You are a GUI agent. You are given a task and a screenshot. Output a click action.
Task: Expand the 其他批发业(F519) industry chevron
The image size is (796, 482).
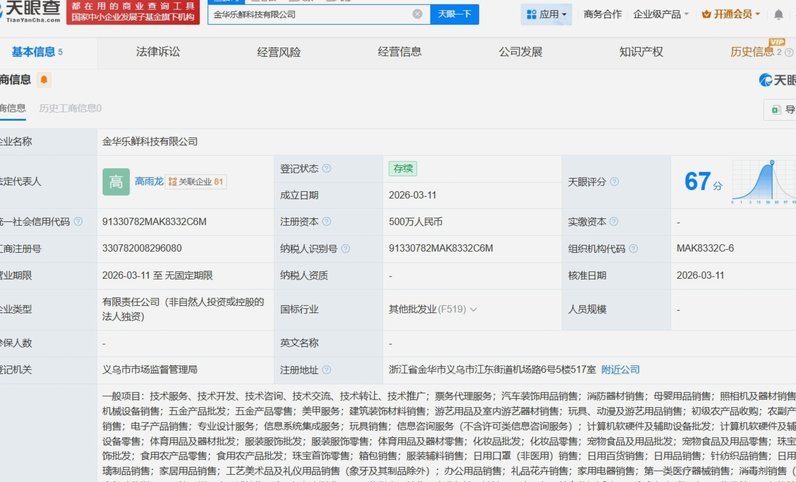(x=473, y=309)
